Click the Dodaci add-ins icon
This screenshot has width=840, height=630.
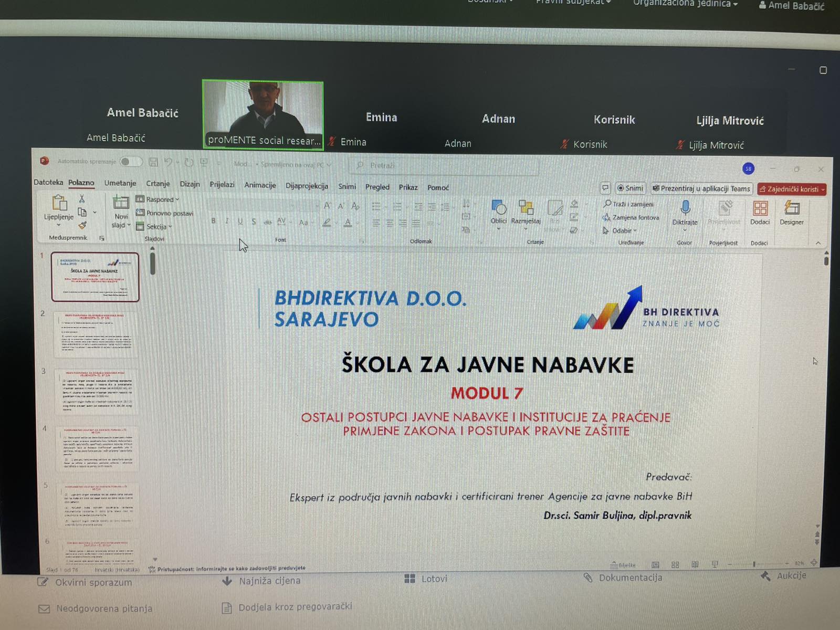coord(760,208)
